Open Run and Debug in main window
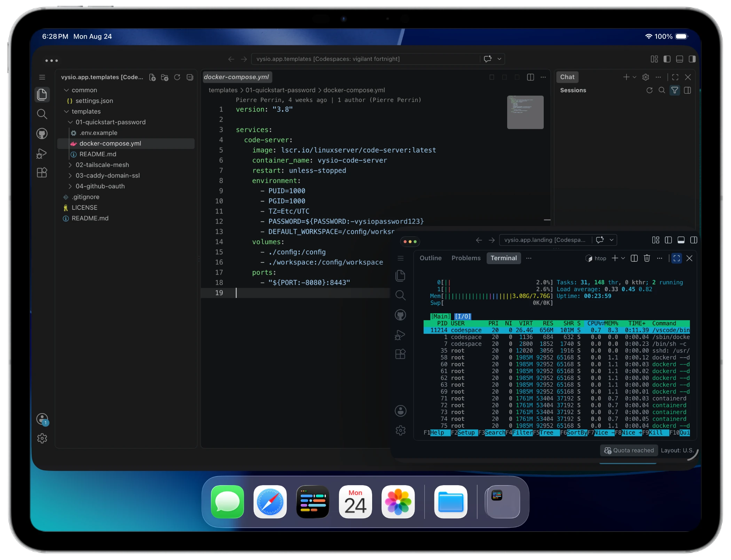 point(42,153)
